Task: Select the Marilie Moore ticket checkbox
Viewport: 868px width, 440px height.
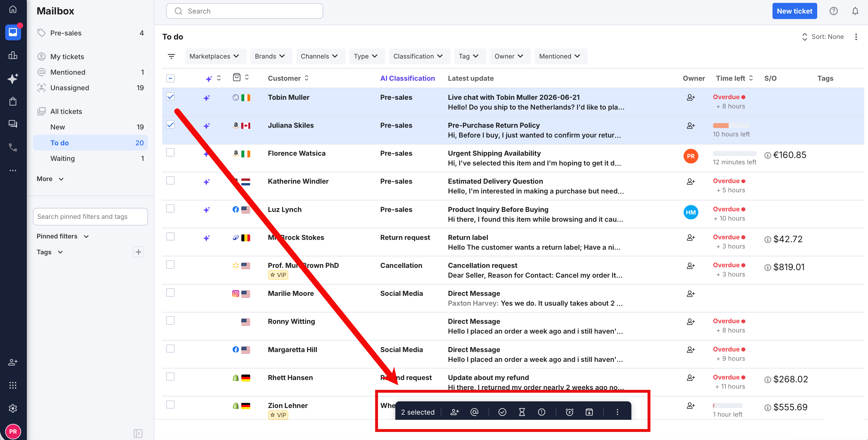Action: coord(171,293)
